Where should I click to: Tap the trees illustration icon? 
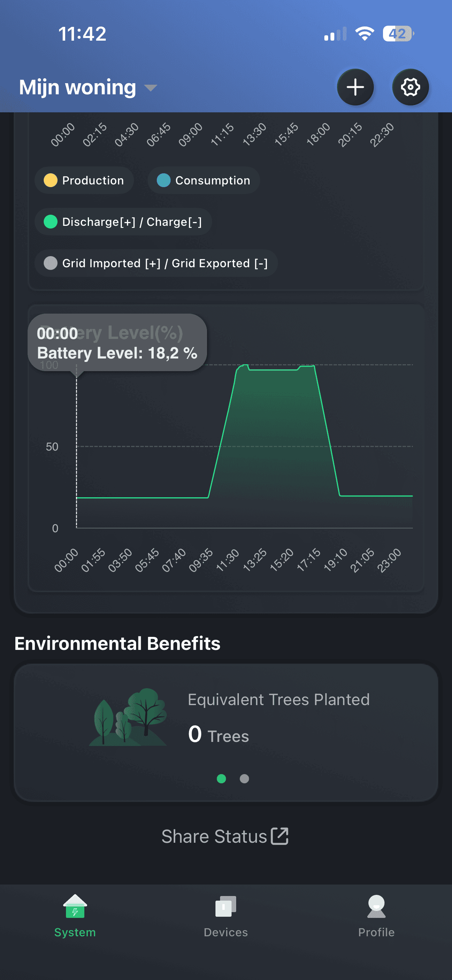click(x=128, y=717)
